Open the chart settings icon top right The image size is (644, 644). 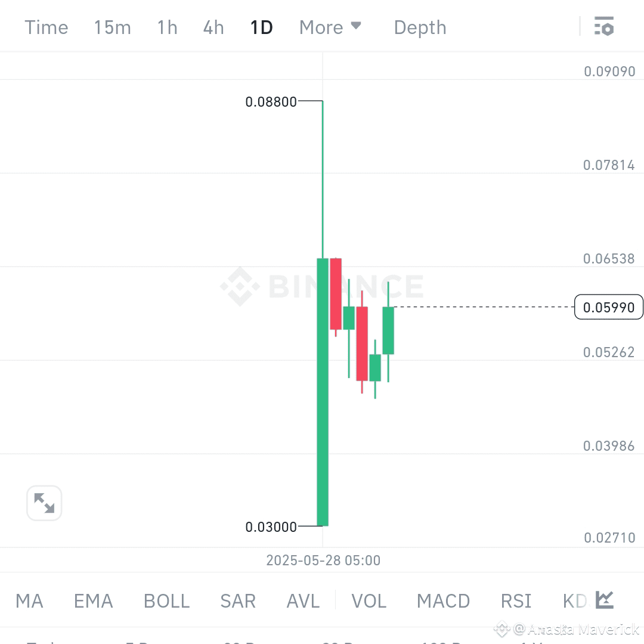604,27
